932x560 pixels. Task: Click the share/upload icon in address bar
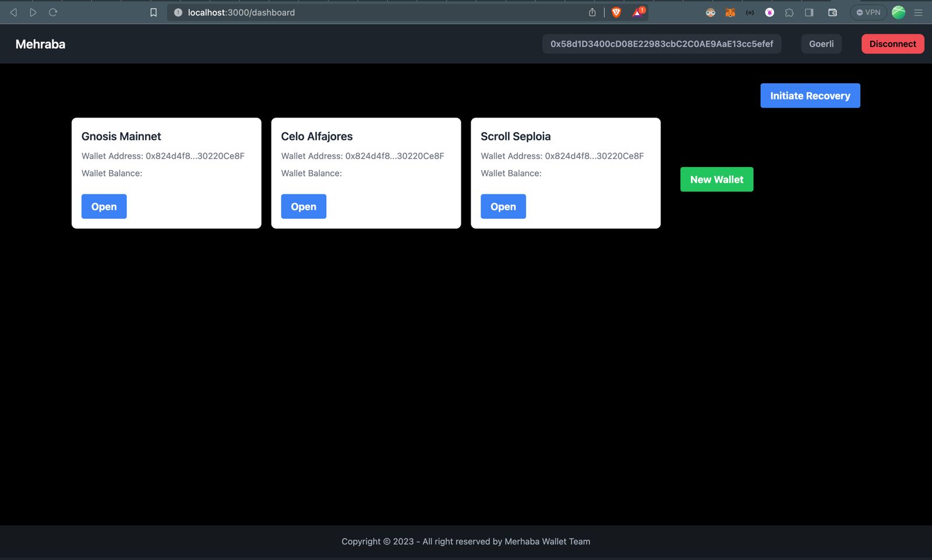pyautogui.click(x=592, y=12)
